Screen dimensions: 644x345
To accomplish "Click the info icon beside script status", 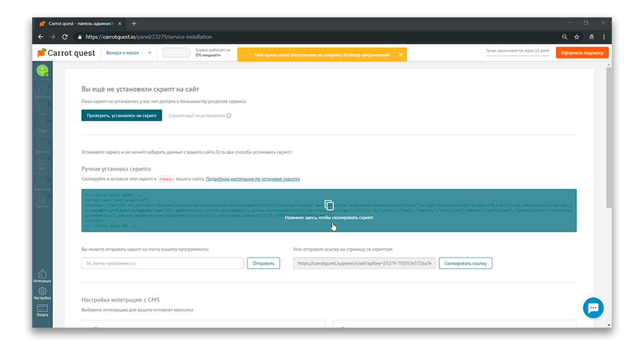I will tap(229, 116).
